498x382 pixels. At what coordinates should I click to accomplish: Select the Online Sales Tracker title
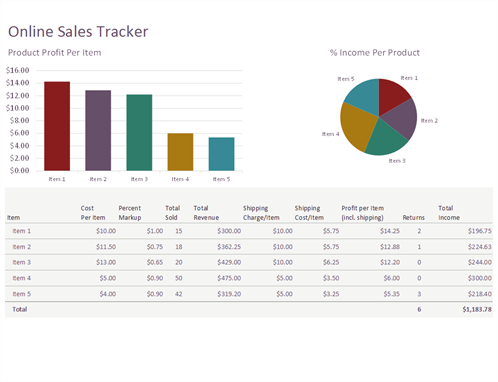78,32
